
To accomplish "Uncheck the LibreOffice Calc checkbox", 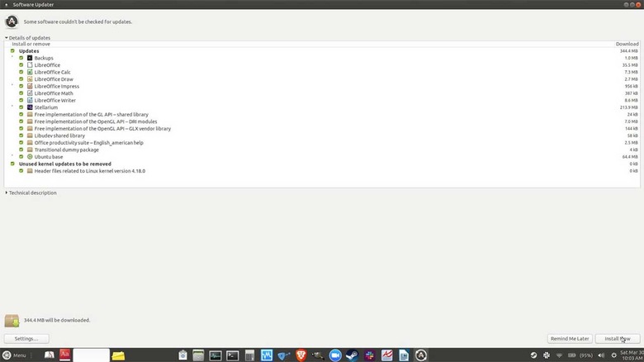I will click(x=21, y=72).
